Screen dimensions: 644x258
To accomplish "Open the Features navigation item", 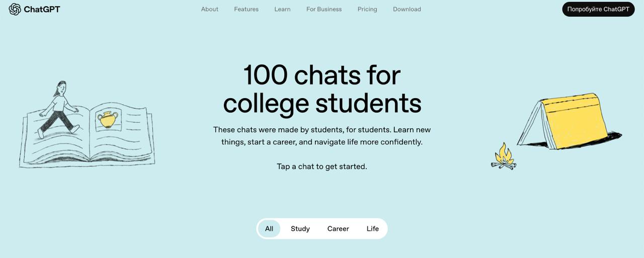I will click(x=246, y=9).
